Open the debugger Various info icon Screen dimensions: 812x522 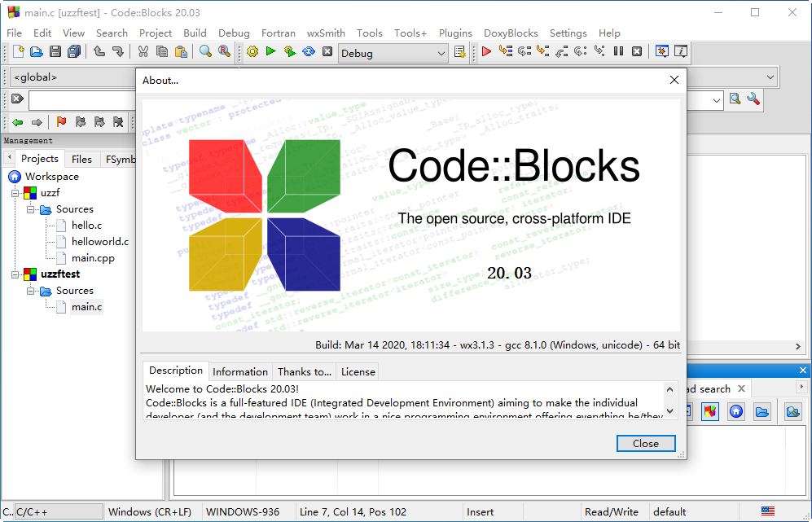[x=681, y=51]
